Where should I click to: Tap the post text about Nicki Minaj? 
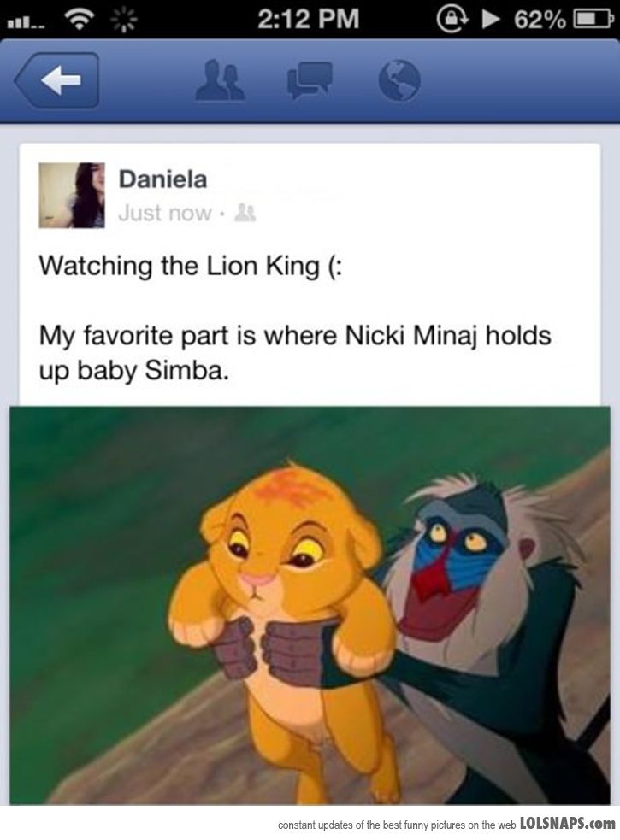[295, 354]
